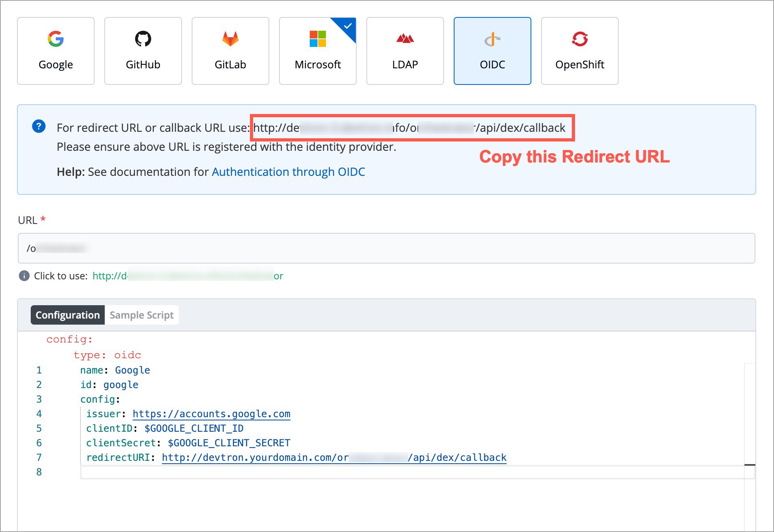Screen dimensions: 774x532
Task: Switch to the Sample Script tab
Action: [x=142, y=315]
